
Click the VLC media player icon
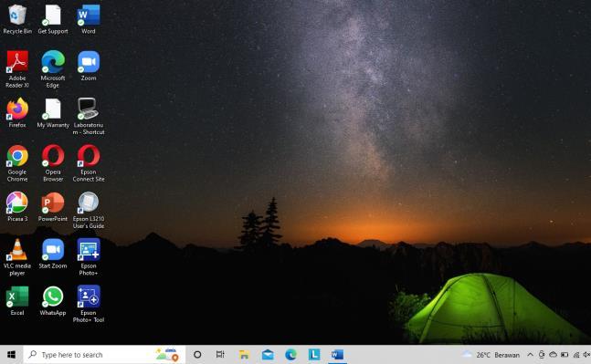(17, 257)
